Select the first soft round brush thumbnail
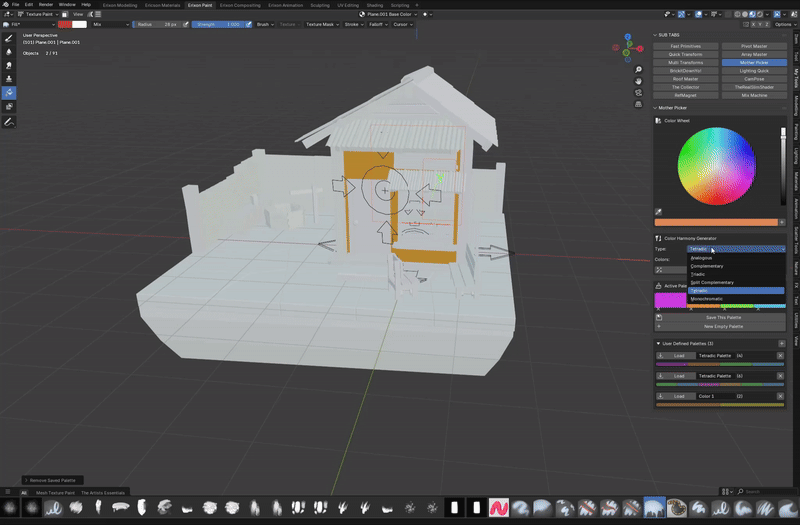The height and width of the screenshot is (525, 800). pos(10,508)
